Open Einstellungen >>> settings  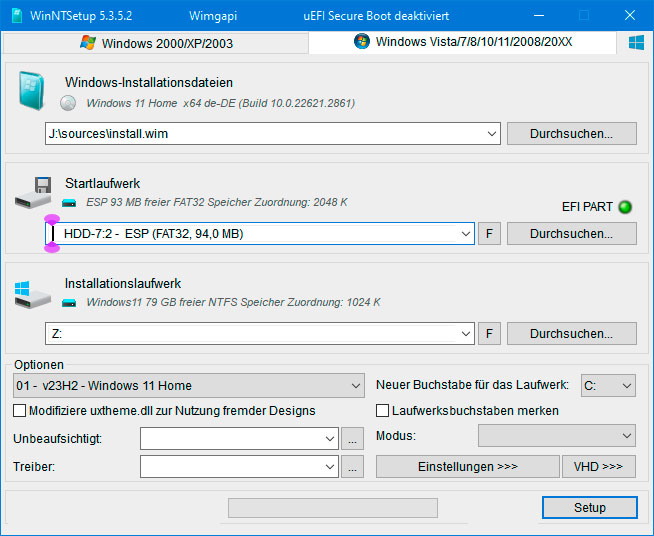coord(468,466)
